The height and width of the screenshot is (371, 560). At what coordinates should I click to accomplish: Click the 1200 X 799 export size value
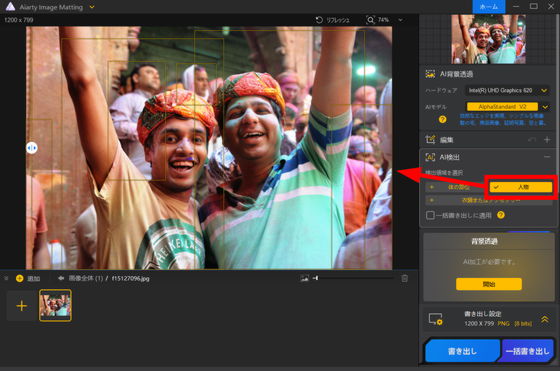coord(479,324)
